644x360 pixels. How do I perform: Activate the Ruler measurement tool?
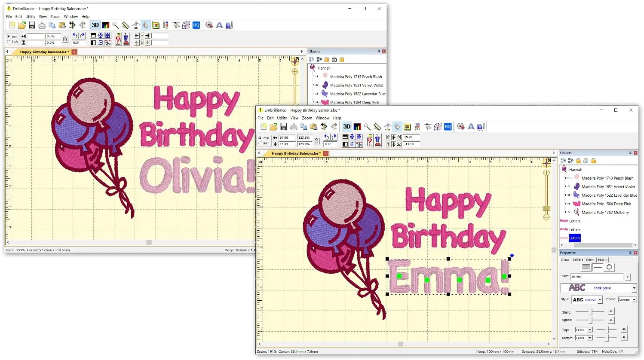[377, 126]
